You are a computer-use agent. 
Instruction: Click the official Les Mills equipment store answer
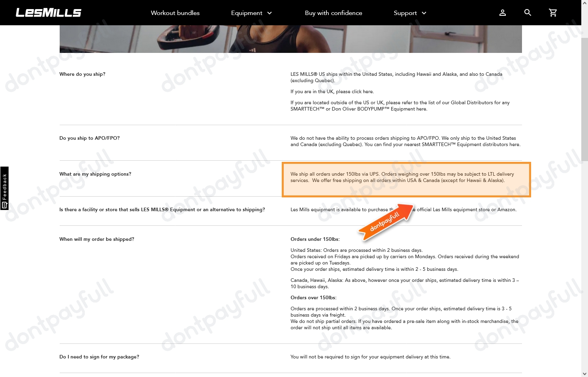[403, 210]
